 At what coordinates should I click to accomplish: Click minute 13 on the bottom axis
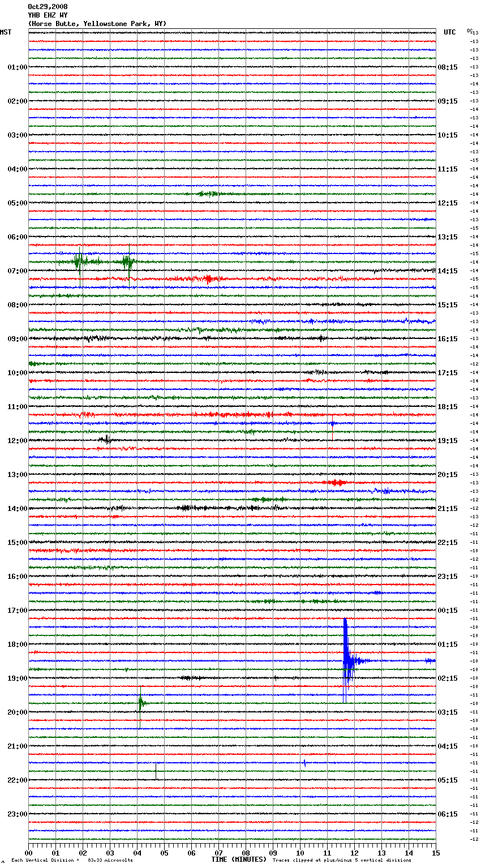[382, 853]
